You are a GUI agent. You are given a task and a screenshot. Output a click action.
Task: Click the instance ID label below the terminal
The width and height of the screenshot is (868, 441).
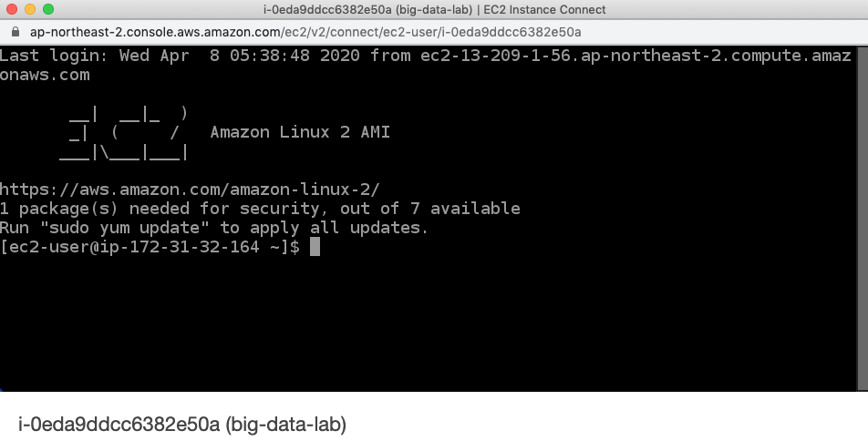(119, 425)
